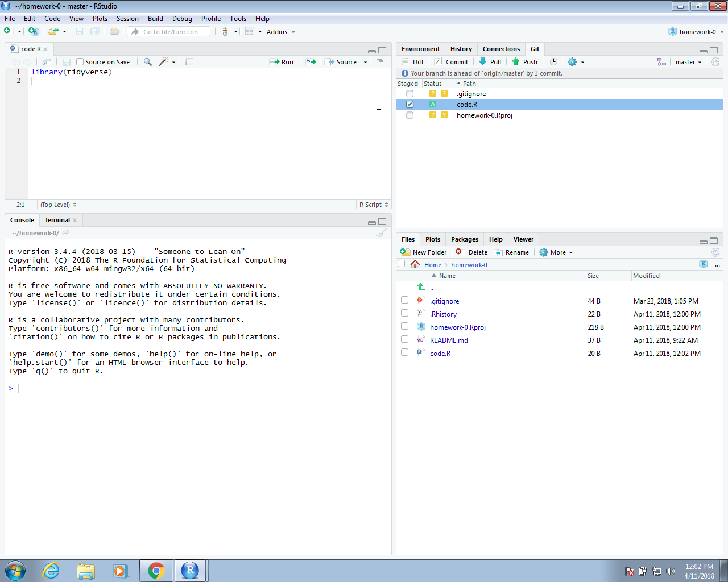This screenshot has width=728, height=582.
Task: Open the version control toolbar dropdown
Action: coord(229,31)
